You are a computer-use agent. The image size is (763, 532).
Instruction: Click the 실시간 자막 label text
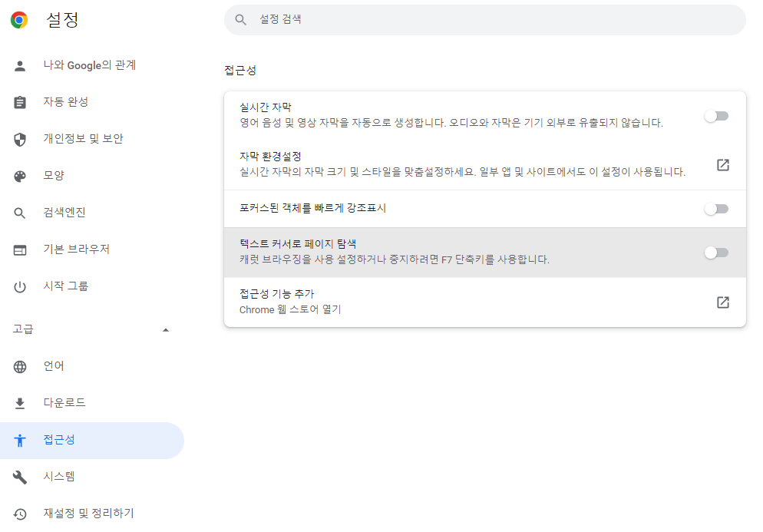265,107
